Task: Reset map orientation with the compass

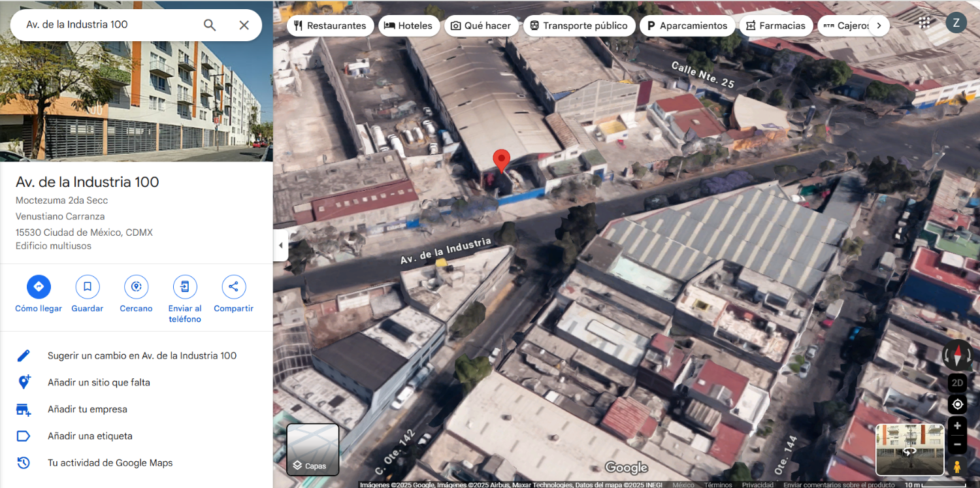Action: (x=957, y=355)
